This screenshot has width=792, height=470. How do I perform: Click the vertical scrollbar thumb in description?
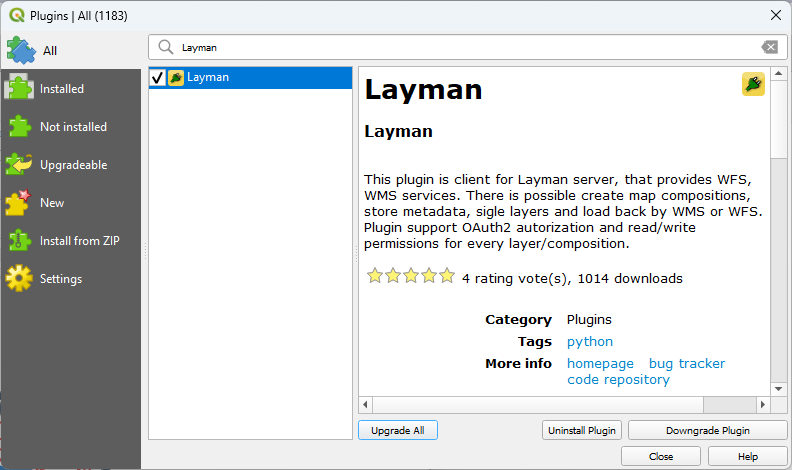(778, 120)
